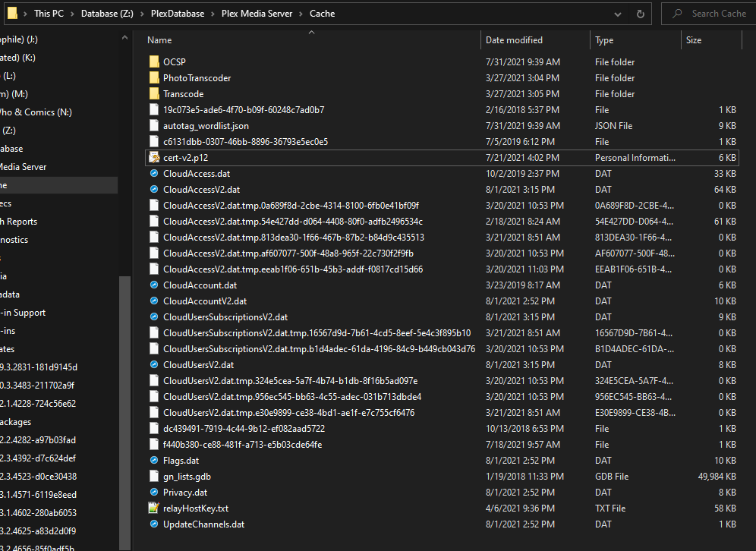The image size is (756, 551).
Task: Select CloudAccessV2.dat.tmp.af607077 file name
Action: pos(288,253)
